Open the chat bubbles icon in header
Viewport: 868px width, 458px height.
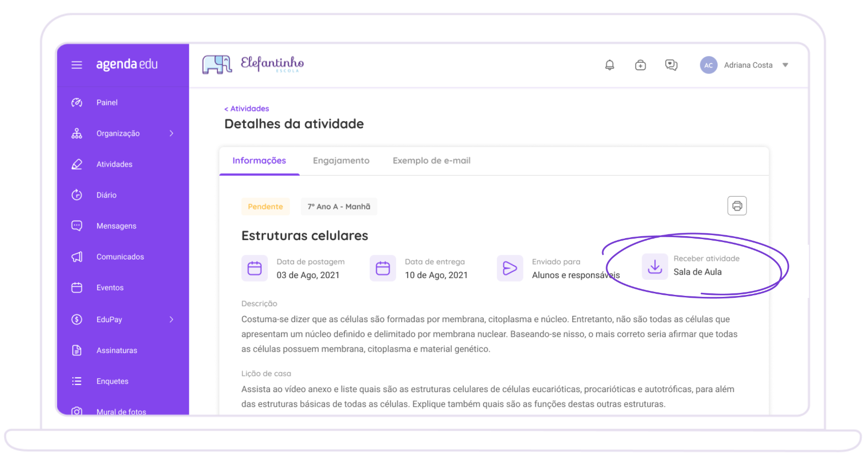coord(671,65)
